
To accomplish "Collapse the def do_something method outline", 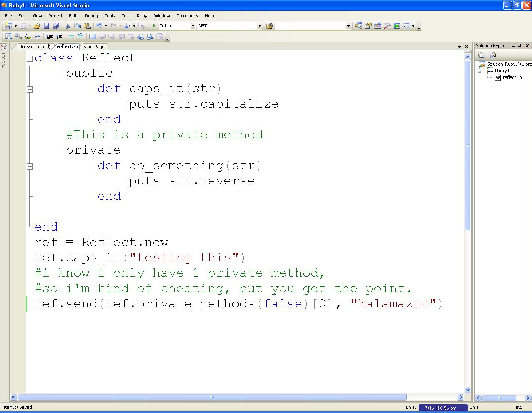I will pyautogui.click(x=30, y=166).
